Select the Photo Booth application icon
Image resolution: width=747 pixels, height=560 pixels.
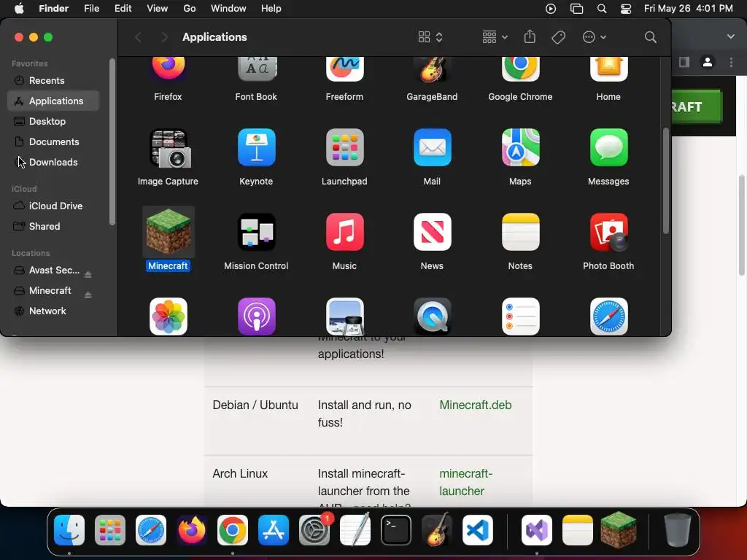tap(608, 232)
